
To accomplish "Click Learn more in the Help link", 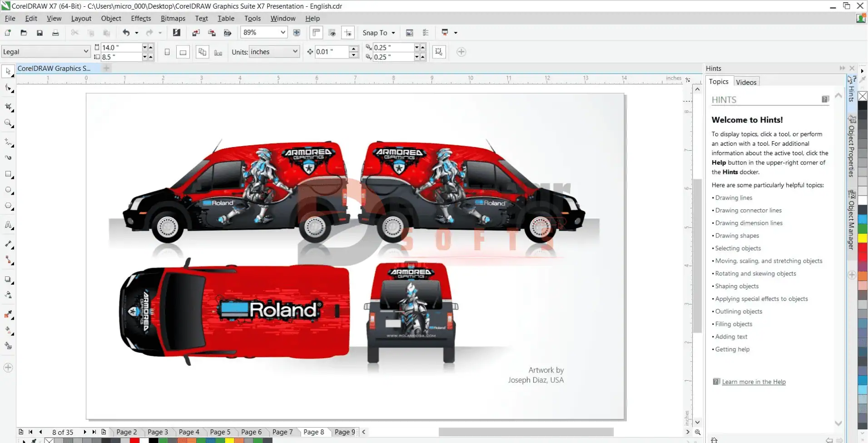I will (x=754, y=382).
